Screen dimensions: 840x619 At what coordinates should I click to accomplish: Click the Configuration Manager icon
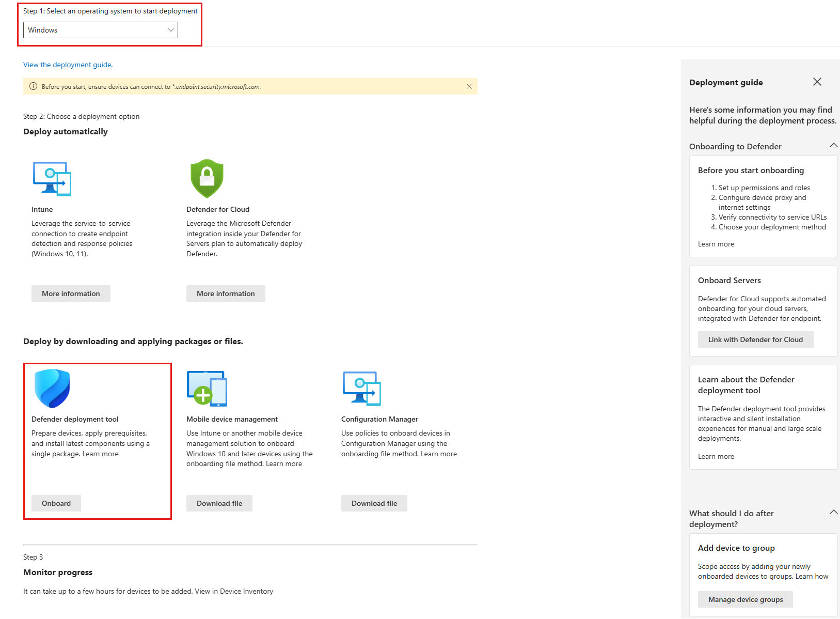pyautogui.click(x=362, y=389)
